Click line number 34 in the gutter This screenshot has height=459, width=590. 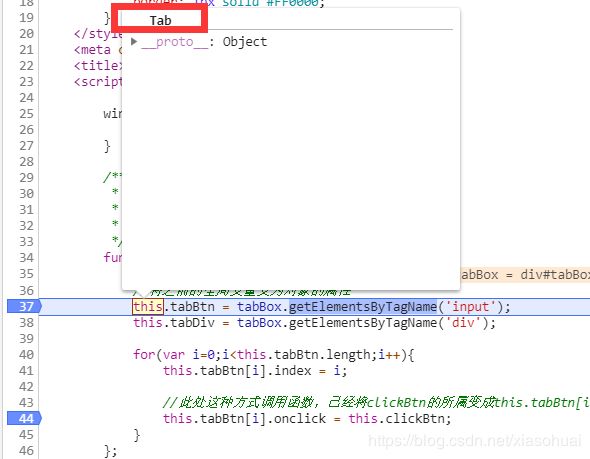pyautogui.click(x=26, y=258)
